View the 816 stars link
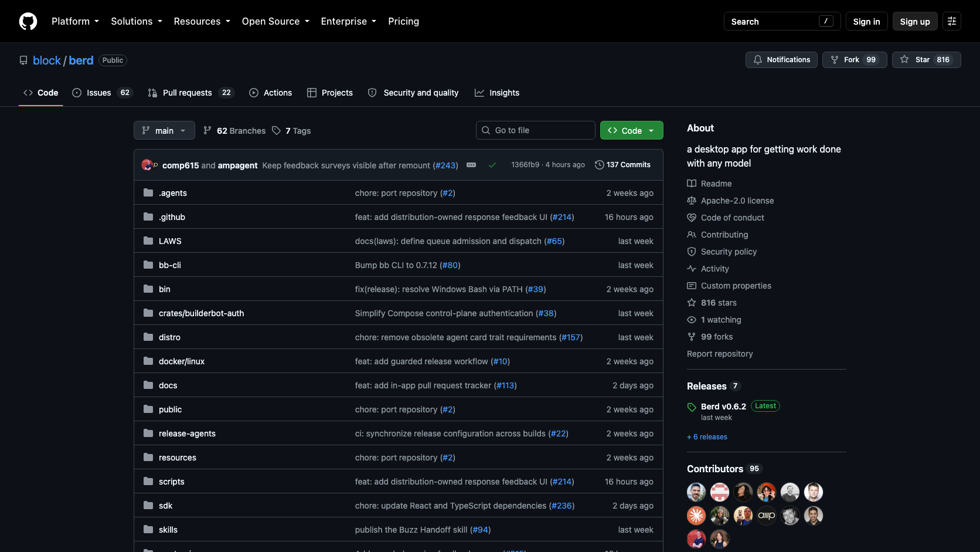The width and height of the screenshot is (980, 552). tap(719, 303)
